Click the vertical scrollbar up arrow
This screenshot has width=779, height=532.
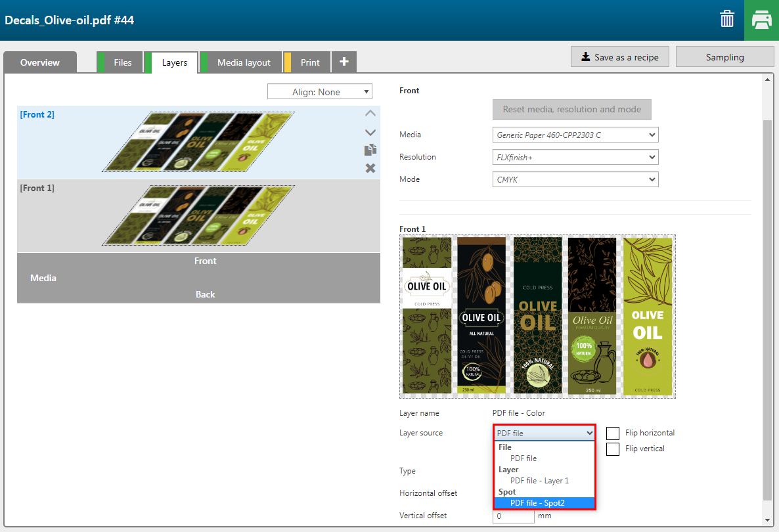768,79
